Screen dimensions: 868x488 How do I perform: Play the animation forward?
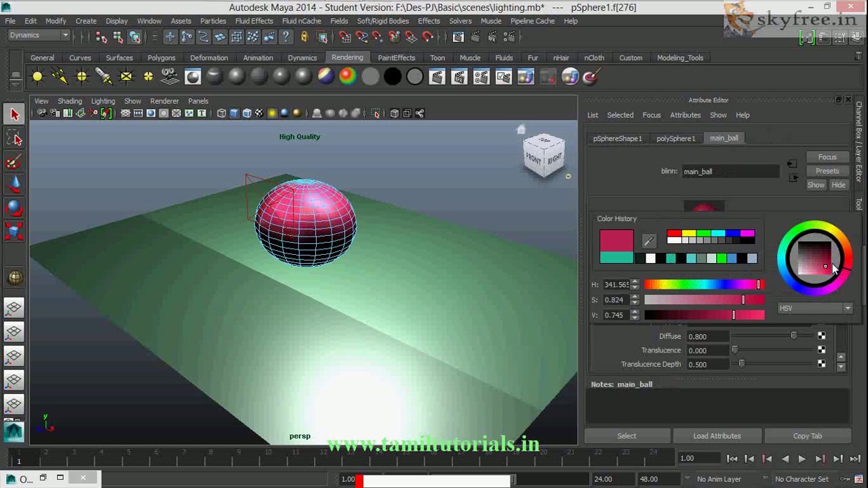coord(802,459)
